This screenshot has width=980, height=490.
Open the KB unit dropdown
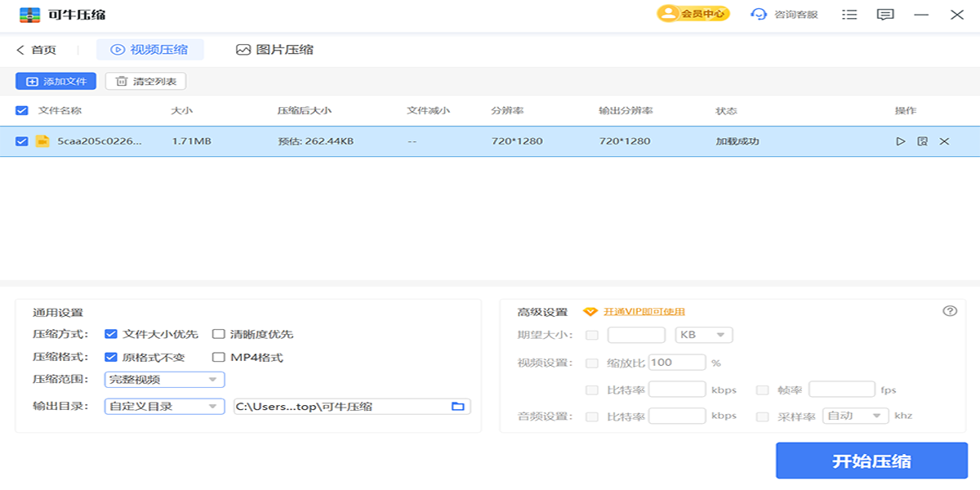(704, 335)
